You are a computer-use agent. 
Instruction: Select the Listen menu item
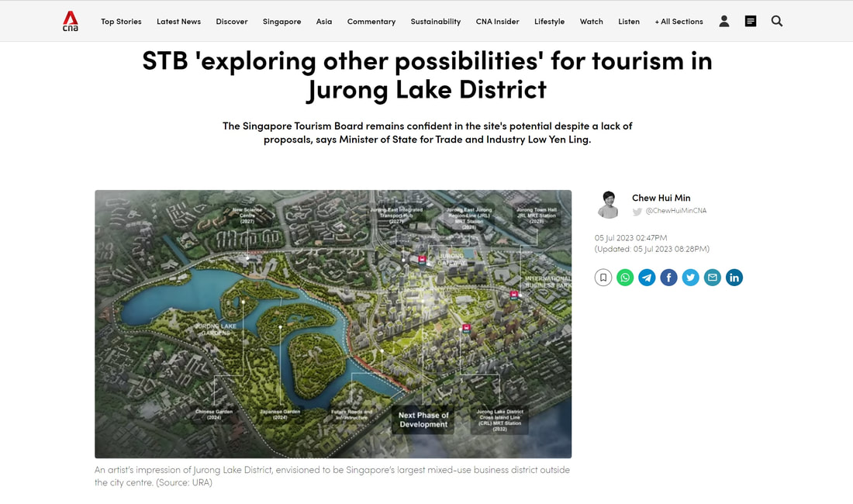click(x=629, y=22)
